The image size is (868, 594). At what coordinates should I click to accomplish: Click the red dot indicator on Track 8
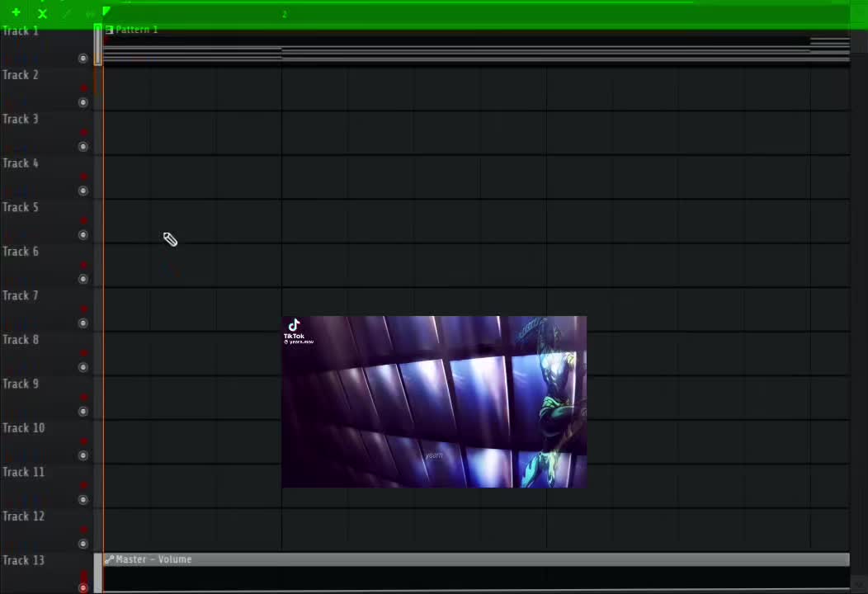[x=84, y=352]
